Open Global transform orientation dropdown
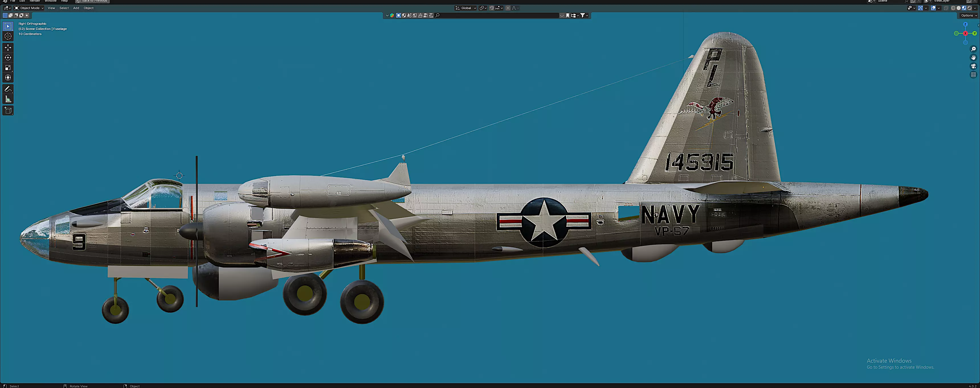The height and width of the screenshot is (388, 980). pyautogui.click(x=466, y=8)
